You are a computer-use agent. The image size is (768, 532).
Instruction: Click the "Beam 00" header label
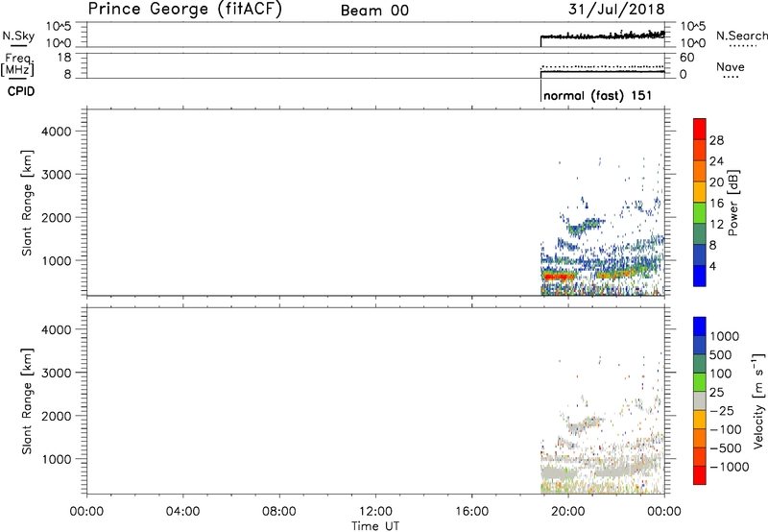(374, 11)
